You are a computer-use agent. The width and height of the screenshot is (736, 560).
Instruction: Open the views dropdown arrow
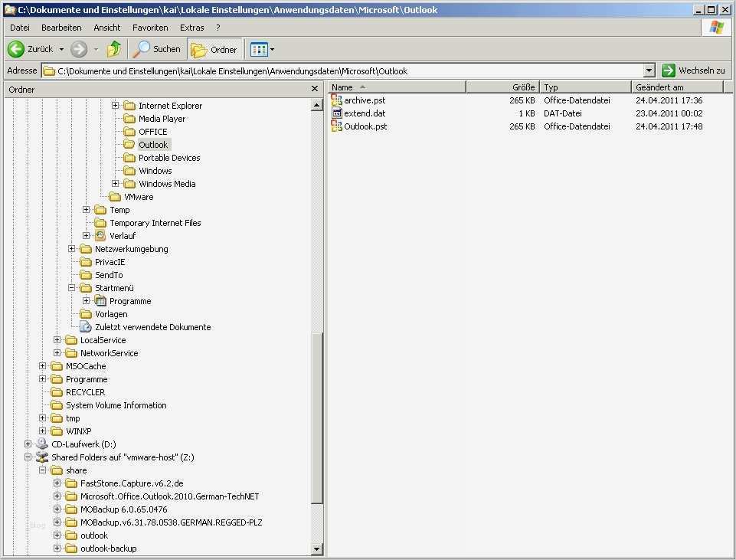(x=272, y=49)
